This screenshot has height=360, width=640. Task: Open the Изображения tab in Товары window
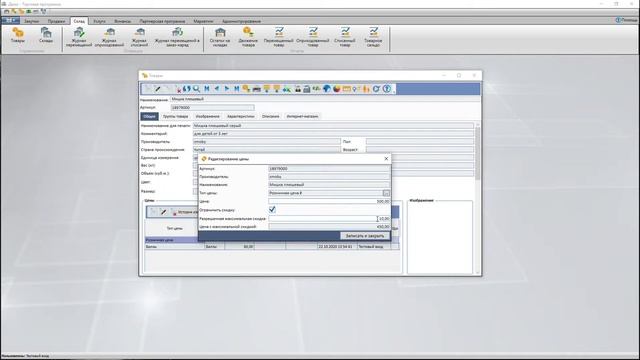pos(207,116)
